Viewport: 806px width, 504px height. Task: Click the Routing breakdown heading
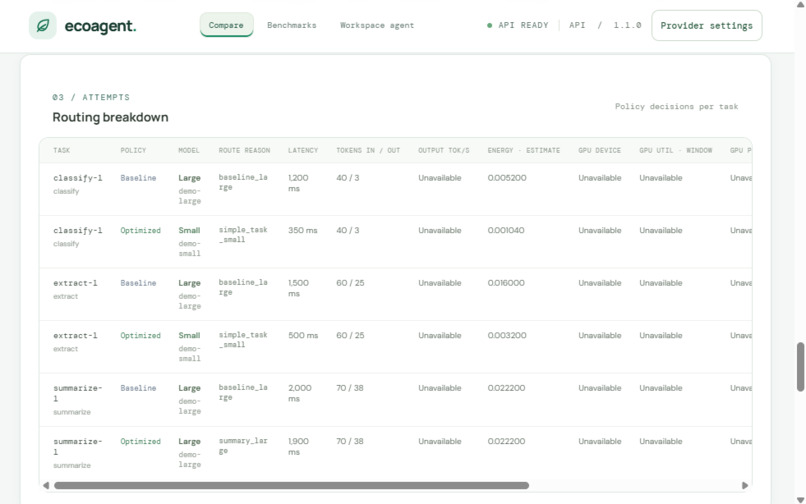click(x=111, y=117)
